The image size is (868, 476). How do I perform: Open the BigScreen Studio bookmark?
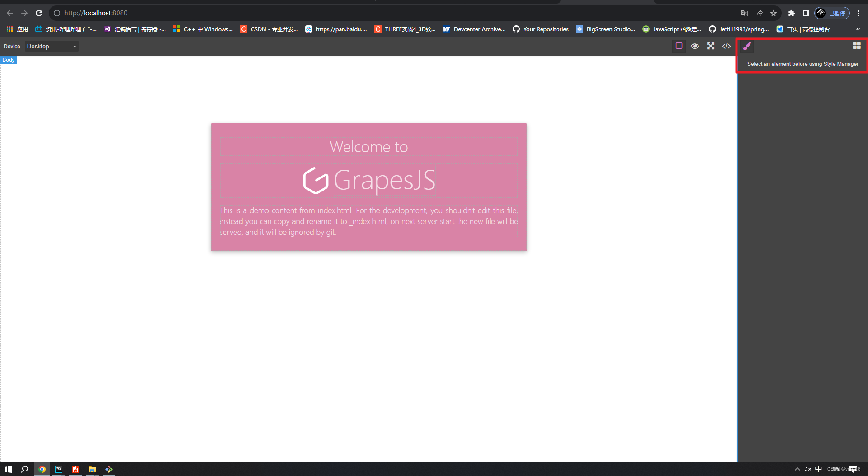pyautogui.click(x=606, y=29)
